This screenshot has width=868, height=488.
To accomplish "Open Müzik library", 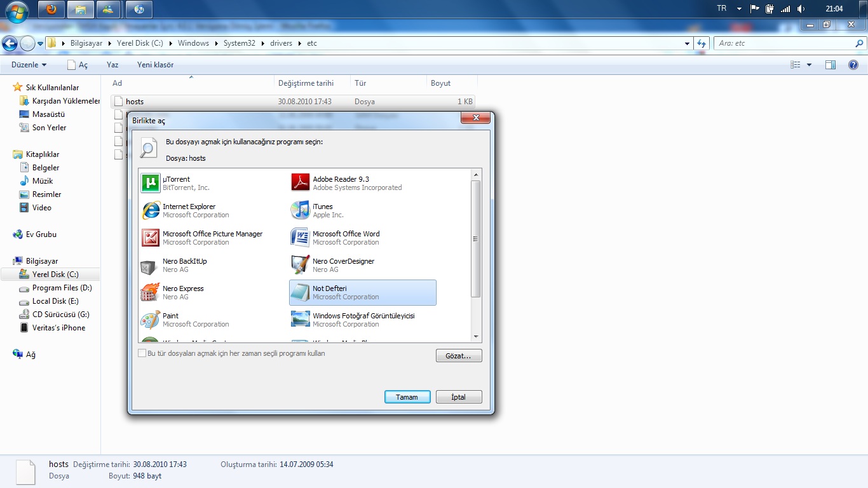I will pyautogui.click(x=43, y=181).
